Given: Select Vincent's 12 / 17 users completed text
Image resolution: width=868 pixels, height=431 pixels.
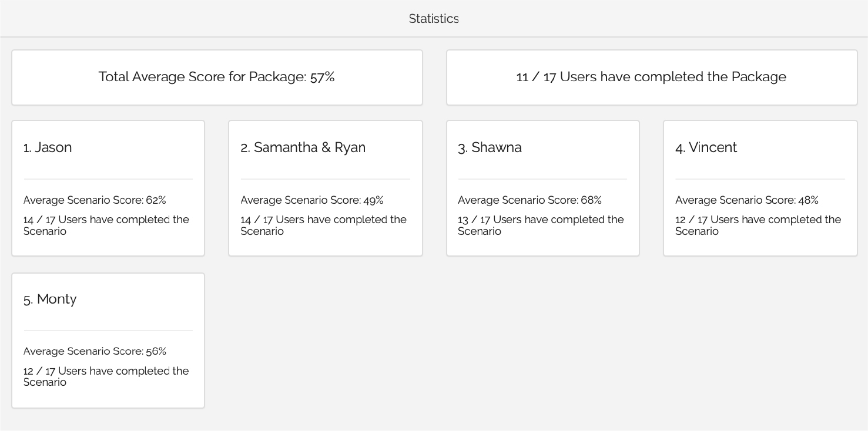Looking at the screenshot, I should click(758, 225).
